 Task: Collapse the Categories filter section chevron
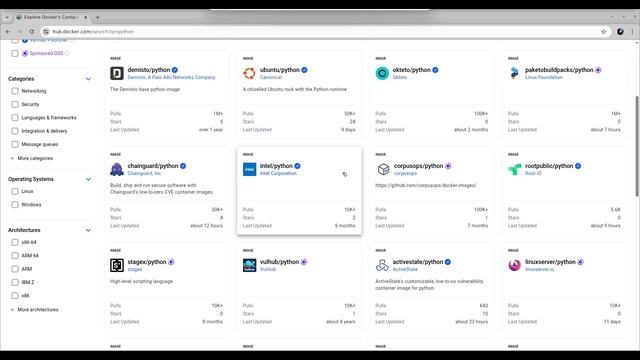(88, 79)
